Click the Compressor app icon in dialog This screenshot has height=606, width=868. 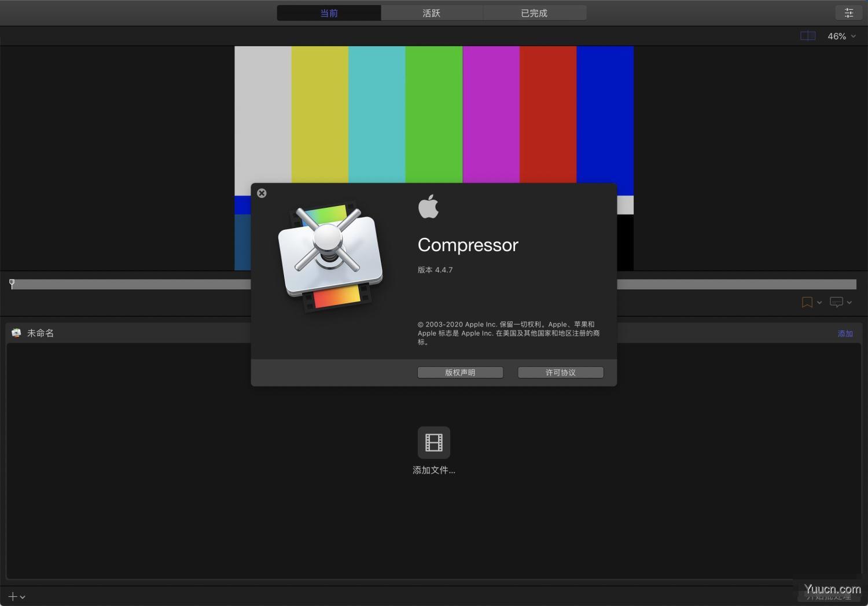point(330,256)
